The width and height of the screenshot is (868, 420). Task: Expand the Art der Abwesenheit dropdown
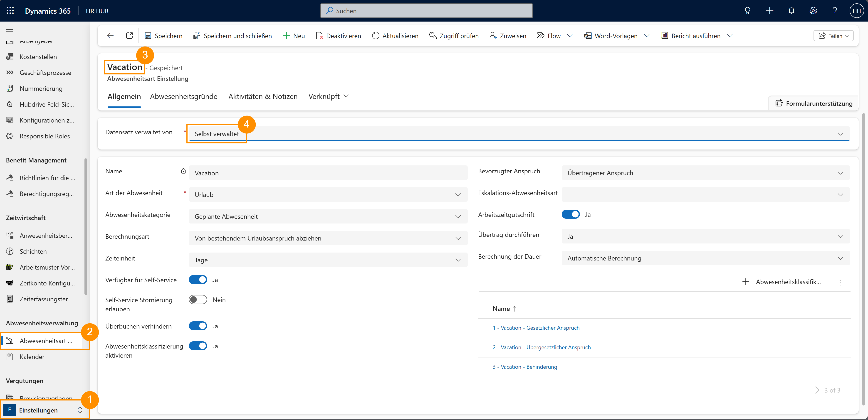click(458, 195)
